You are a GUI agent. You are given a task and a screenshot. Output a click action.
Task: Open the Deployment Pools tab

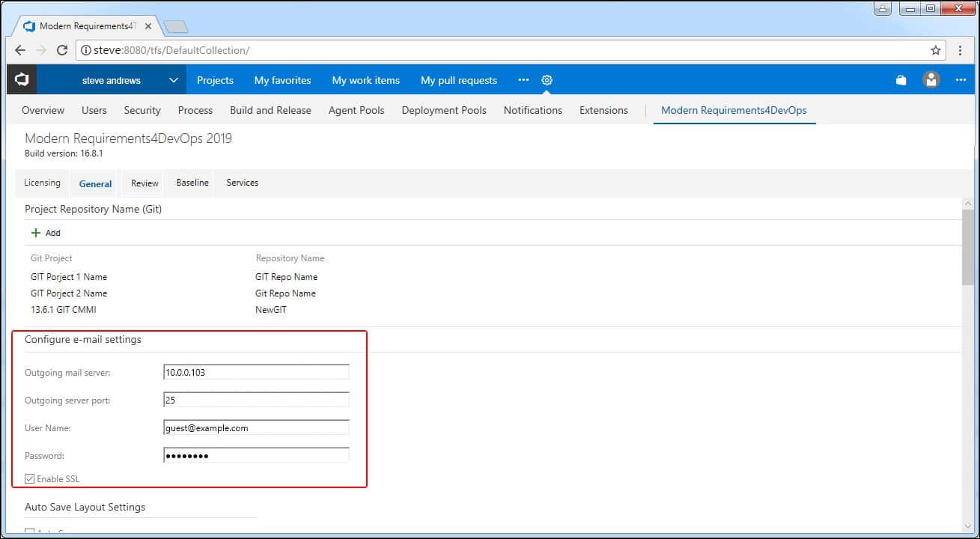point(444,110)
